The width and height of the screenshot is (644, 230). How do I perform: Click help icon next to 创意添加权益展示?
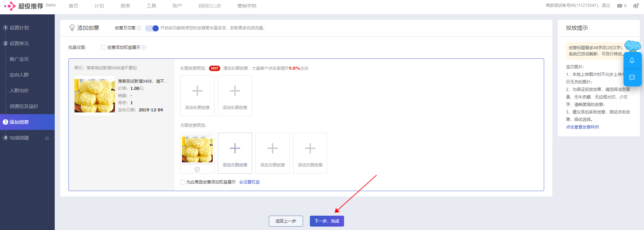144,48
